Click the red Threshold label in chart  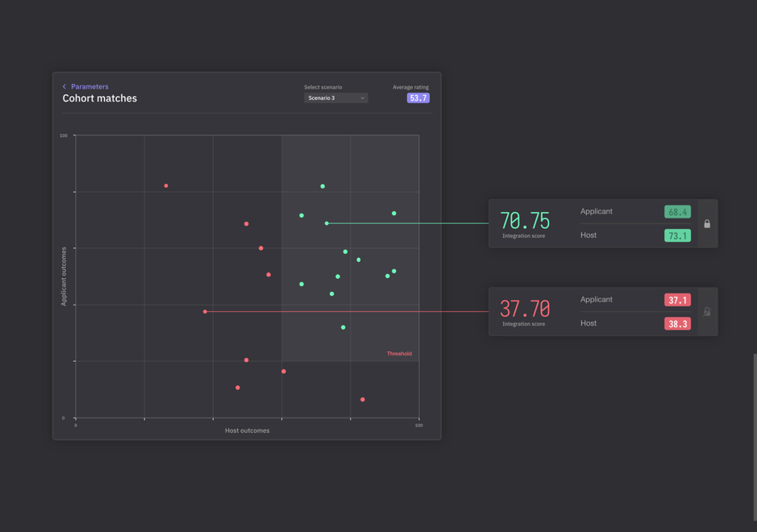tap(399, 354)
